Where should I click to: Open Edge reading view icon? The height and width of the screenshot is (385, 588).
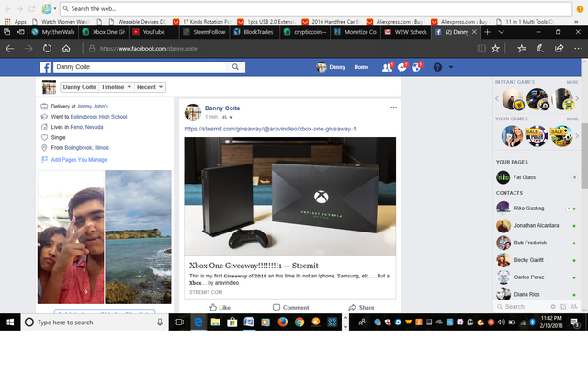pos(481,49)
